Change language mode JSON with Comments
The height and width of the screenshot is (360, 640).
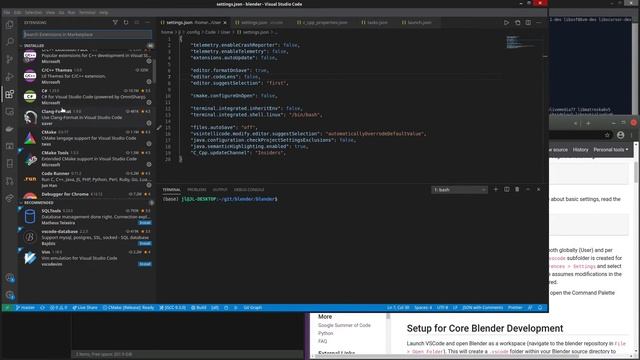483,308
